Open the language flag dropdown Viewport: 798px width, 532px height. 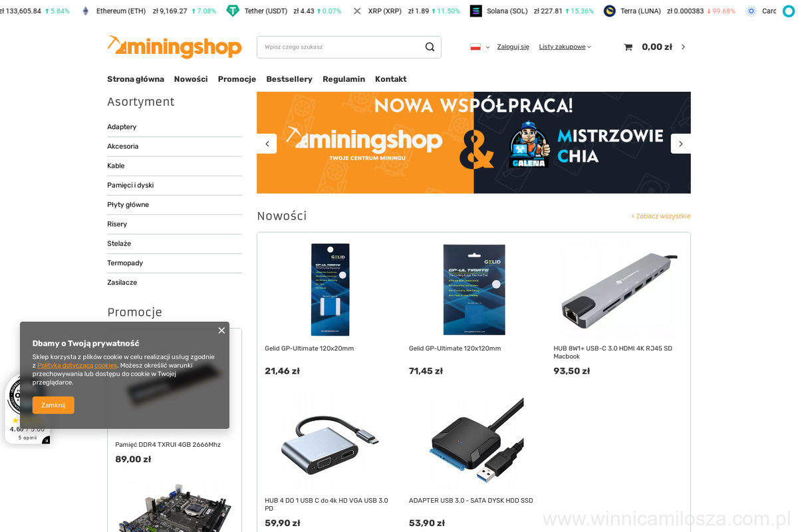coord(479,47)
